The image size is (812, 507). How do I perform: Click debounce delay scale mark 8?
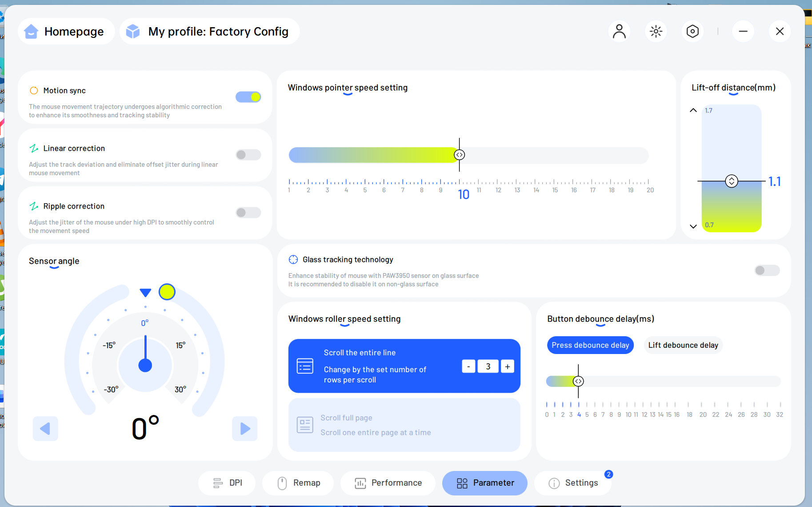pyautogui.click(x=611, y=414)
